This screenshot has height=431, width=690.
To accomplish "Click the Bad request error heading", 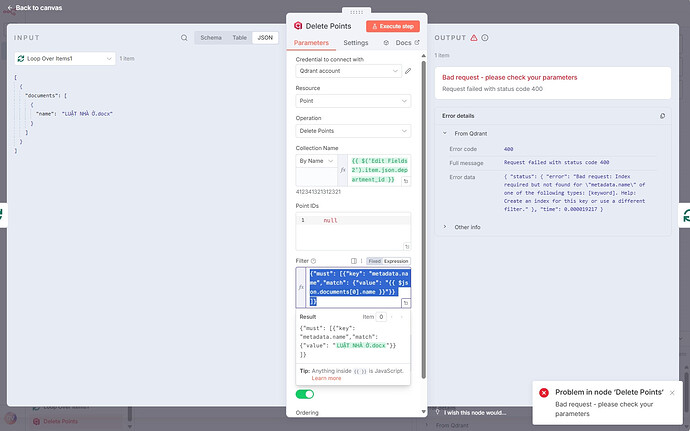I will [510, 77].
